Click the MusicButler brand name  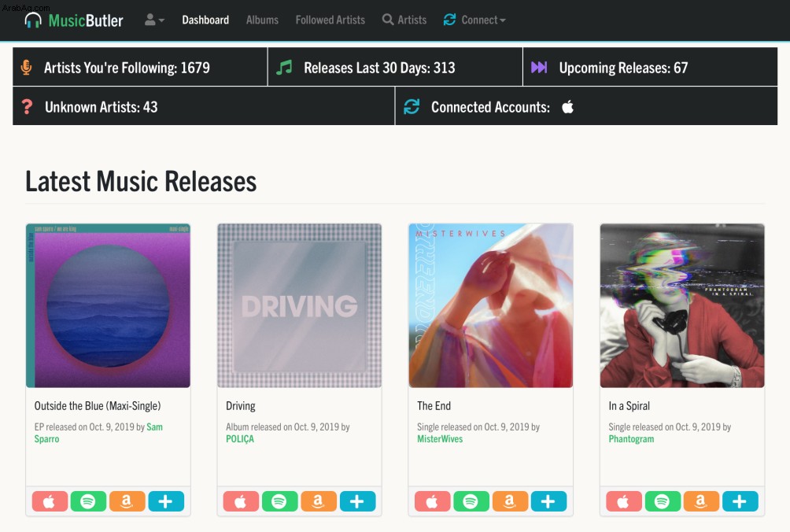[86, 20]
